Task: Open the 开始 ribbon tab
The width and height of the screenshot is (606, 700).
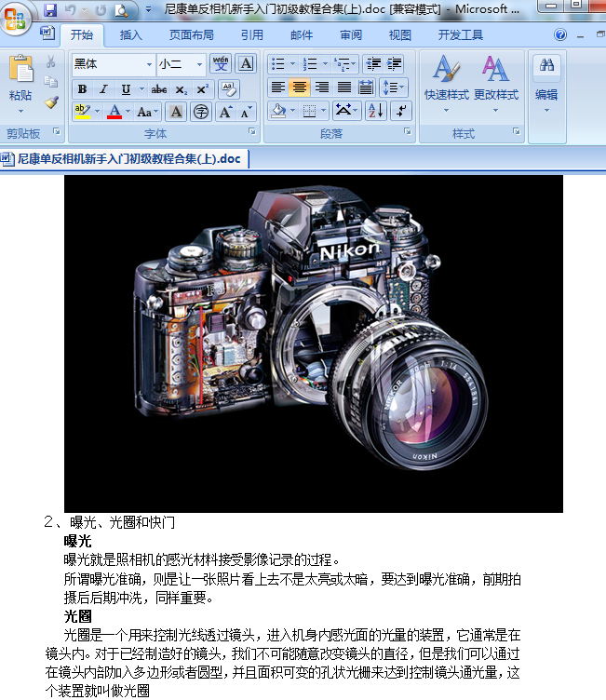Action: 82,35
